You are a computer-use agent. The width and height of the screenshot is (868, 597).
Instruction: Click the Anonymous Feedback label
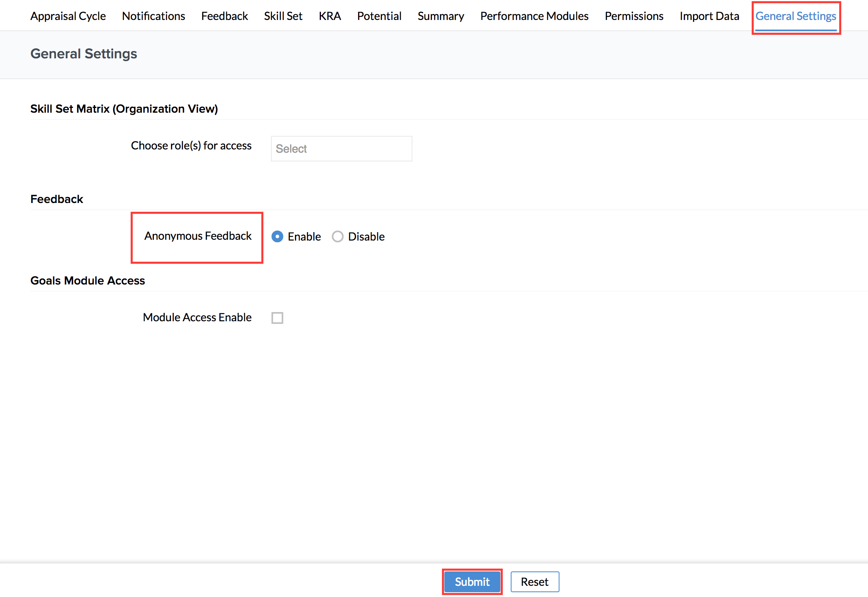198,236
